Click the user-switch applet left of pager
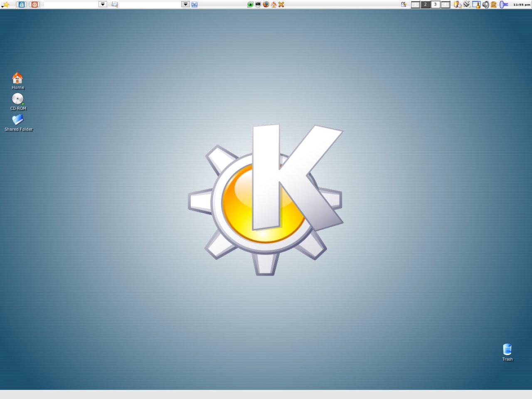The image size is (532, 399). click(404, 5)
